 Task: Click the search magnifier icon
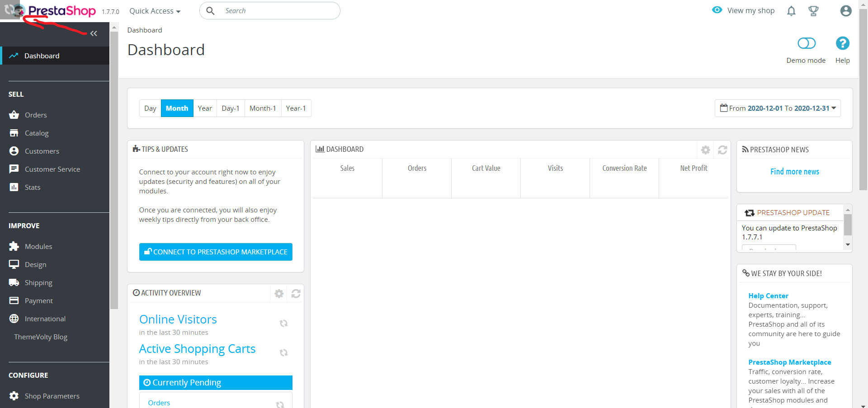click(210, 11)
